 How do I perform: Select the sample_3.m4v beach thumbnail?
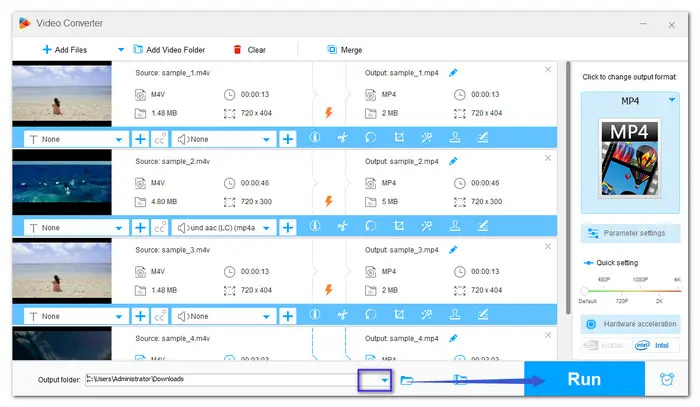(x=62, y=270)
